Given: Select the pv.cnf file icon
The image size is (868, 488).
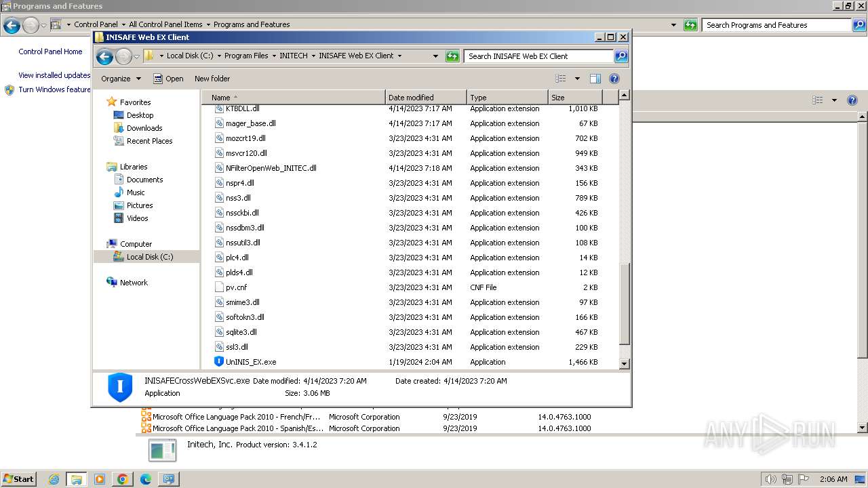Looking at the screenshot, I should pos(219,287).
